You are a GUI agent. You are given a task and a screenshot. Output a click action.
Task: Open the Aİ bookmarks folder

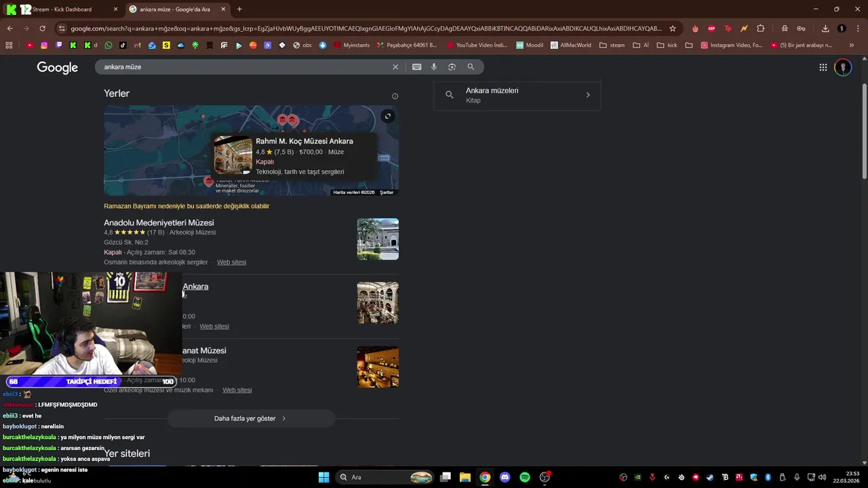pyautogui.click(x=641, y=45)
